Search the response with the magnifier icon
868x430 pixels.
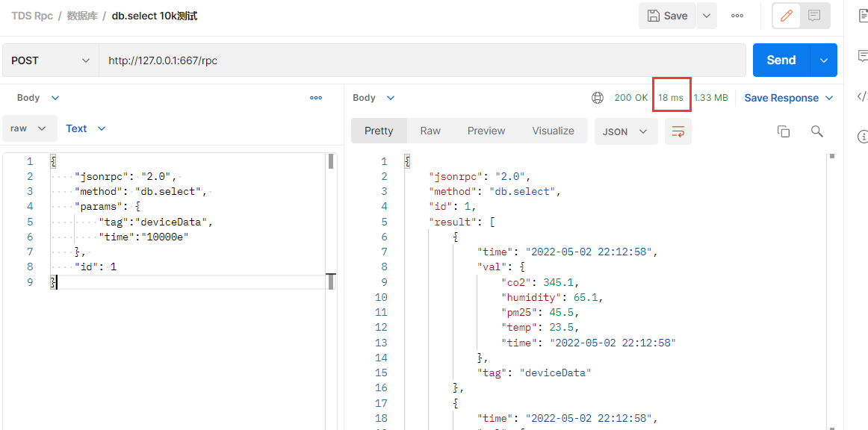coord(817,131)
